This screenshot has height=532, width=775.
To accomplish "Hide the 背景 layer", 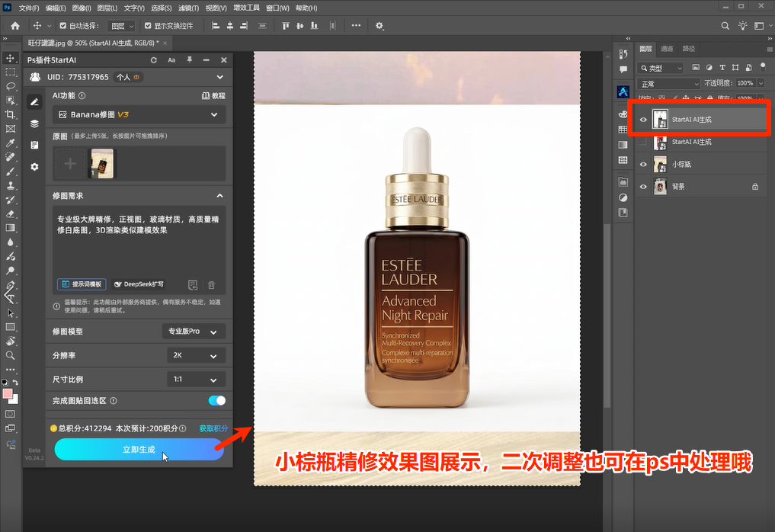I will 643,187.
